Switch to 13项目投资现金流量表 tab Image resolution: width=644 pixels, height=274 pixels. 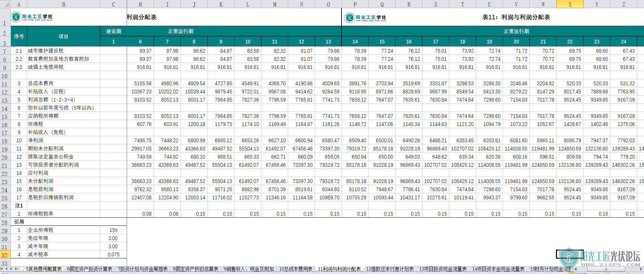(443, 269)
